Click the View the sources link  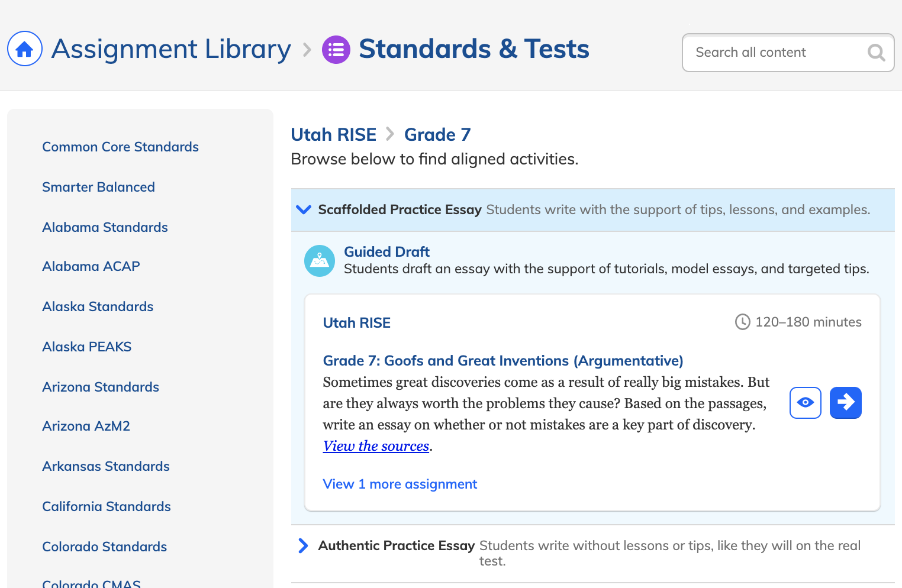click(376, 446)
